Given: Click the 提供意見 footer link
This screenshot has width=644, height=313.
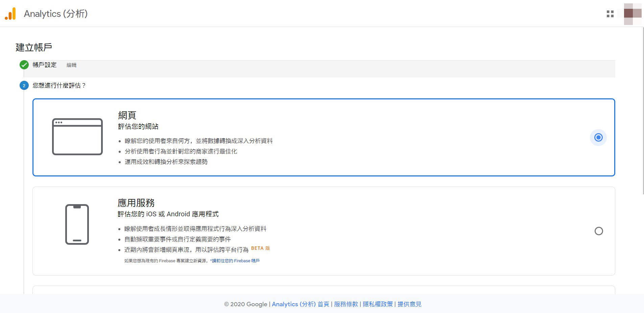Looking at the screenshot, I should click(409, 304).
